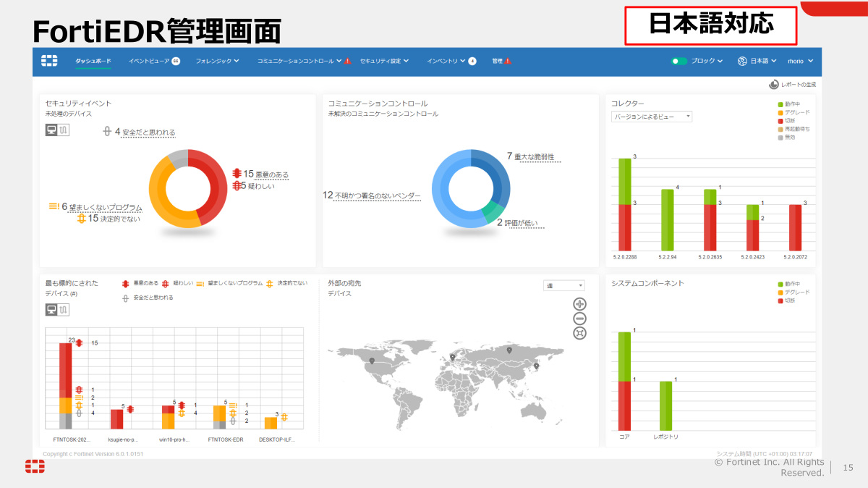The height and width of the screenshot is (488, 868).
Task: Toggle 再起動待ち series in コレクター legend
Action: (x=793, y=128)
